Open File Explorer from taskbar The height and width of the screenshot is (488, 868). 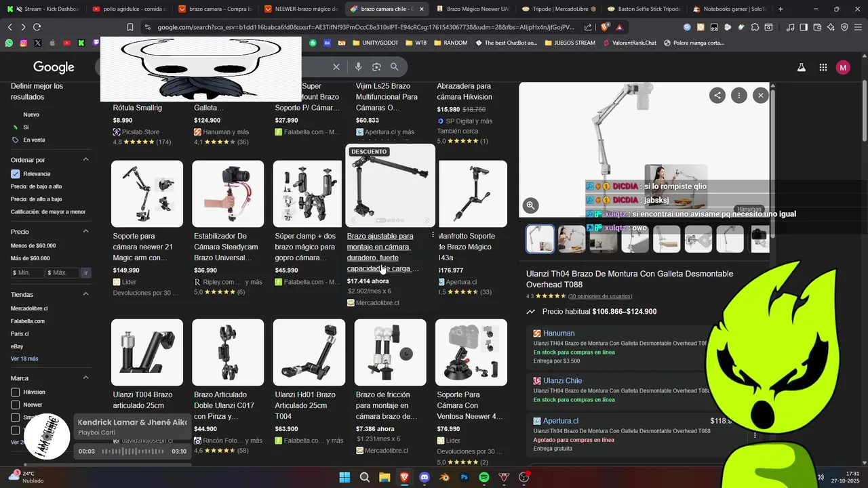coord(384,477)
